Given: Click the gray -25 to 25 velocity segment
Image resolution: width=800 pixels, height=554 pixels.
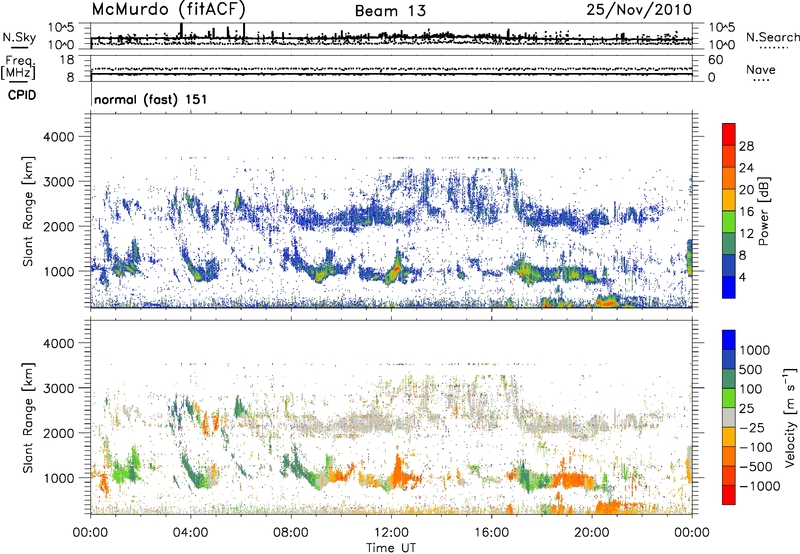Looking at the screenshot, I should (729, 417).
